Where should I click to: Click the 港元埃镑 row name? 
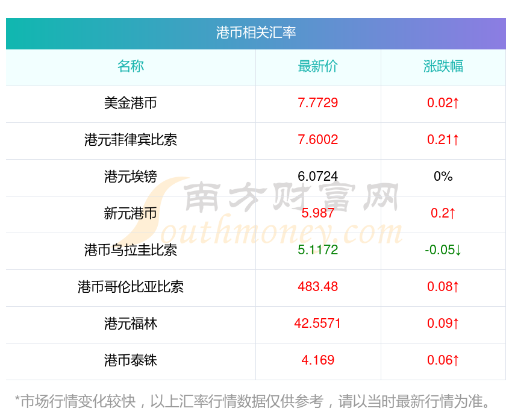click(x=131, y=177)
